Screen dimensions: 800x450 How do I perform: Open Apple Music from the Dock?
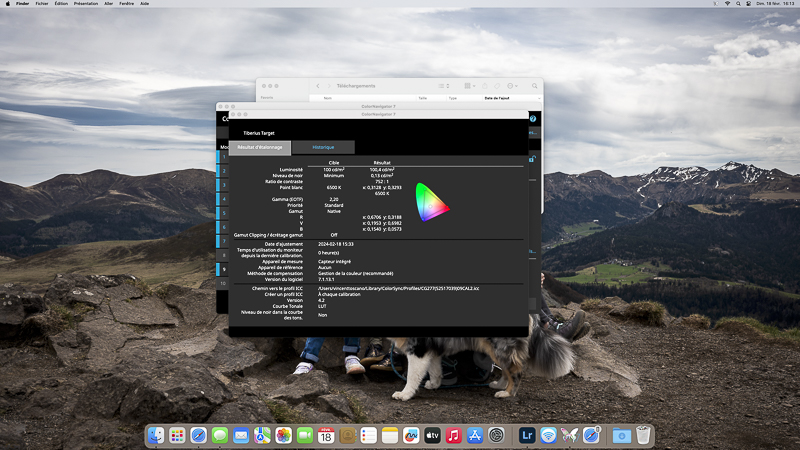[x=454, y=436]
